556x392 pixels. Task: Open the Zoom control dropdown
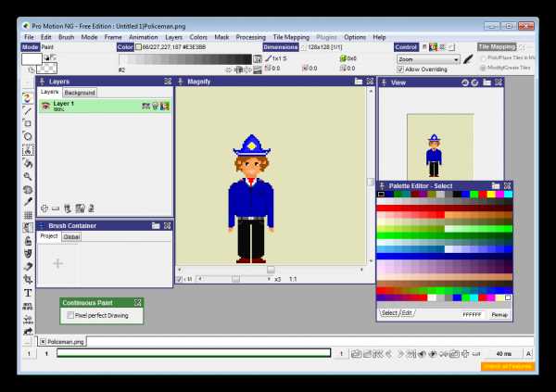pos(428,59)
